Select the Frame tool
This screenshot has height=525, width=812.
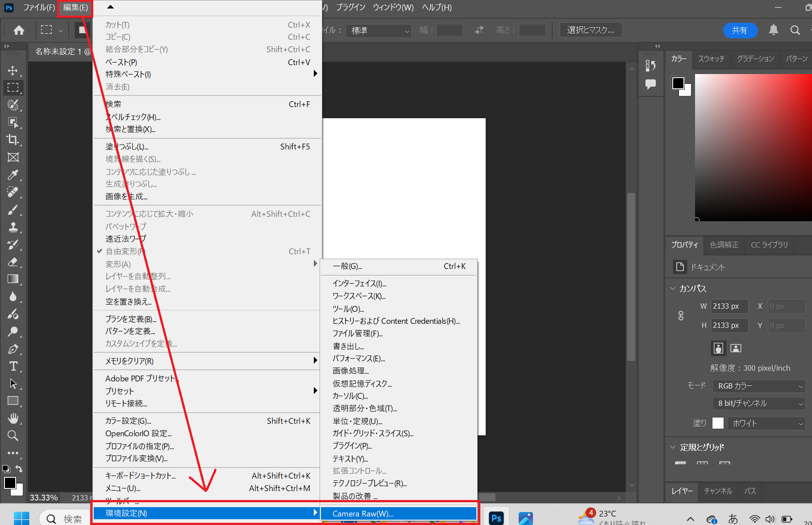(x=13, y=157)
